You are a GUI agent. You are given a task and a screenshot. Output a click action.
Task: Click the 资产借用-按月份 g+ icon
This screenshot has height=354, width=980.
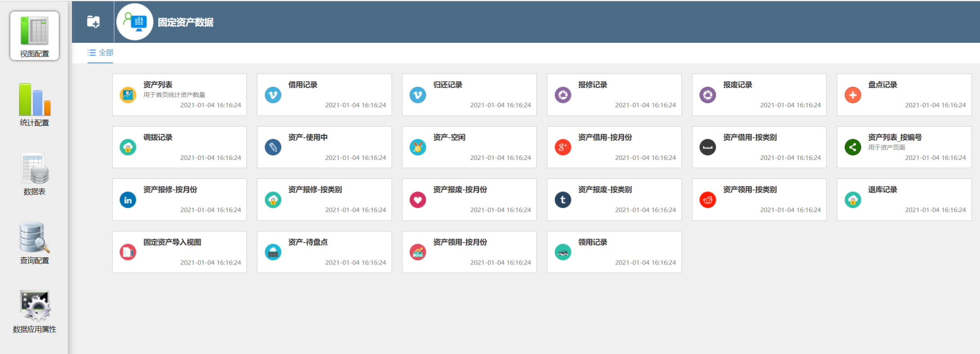coord(563,147)
